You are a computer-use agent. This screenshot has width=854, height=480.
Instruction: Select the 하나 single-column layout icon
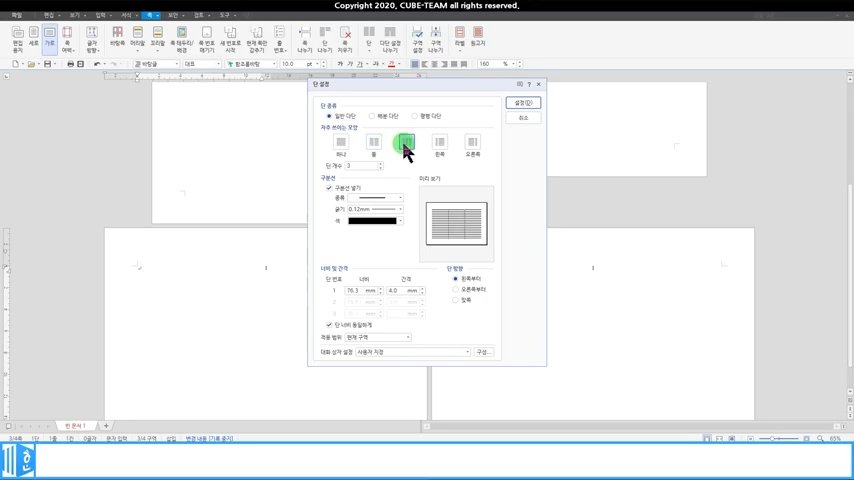click(340, 142)
